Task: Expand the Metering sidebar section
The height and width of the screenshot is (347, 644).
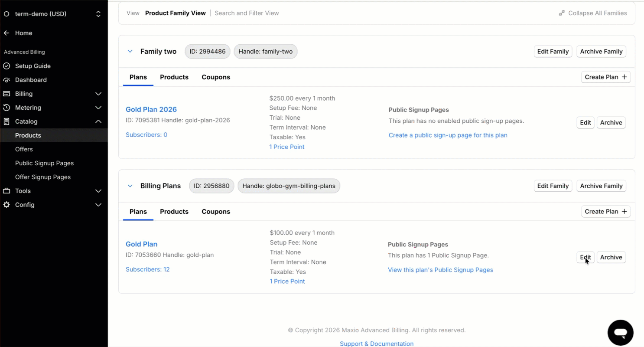Action: tap(98, 108)
